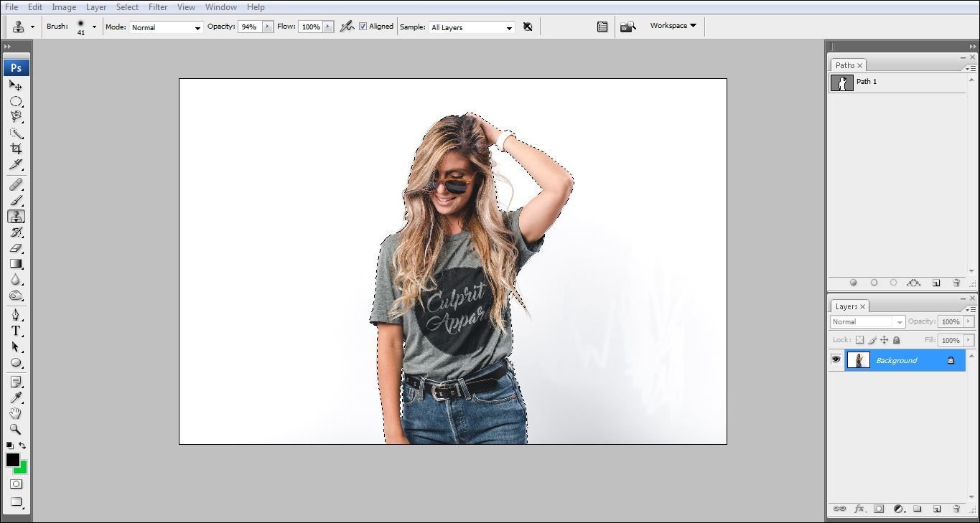Open the Layers Opacity slider arrow
Image resolution: width=980 pixels, height=523 pixels.
click(969, 321)
